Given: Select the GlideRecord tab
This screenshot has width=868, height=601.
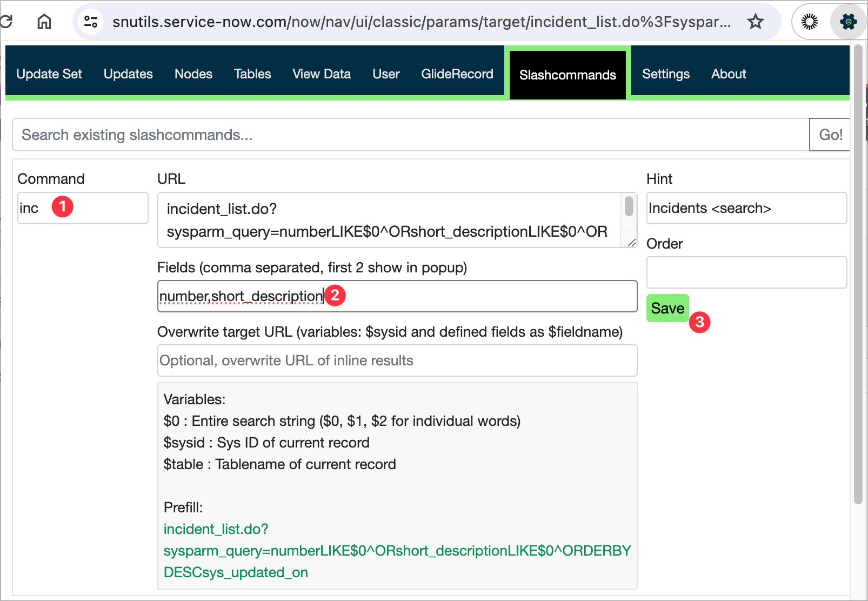Looking at the screenshot, I should [457, 74].
